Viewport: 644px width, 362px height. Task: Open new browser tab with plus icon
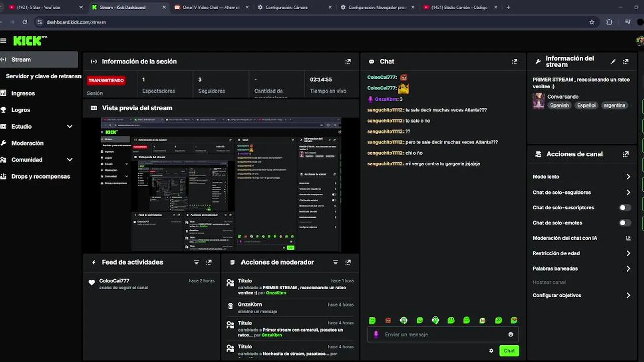508,7
